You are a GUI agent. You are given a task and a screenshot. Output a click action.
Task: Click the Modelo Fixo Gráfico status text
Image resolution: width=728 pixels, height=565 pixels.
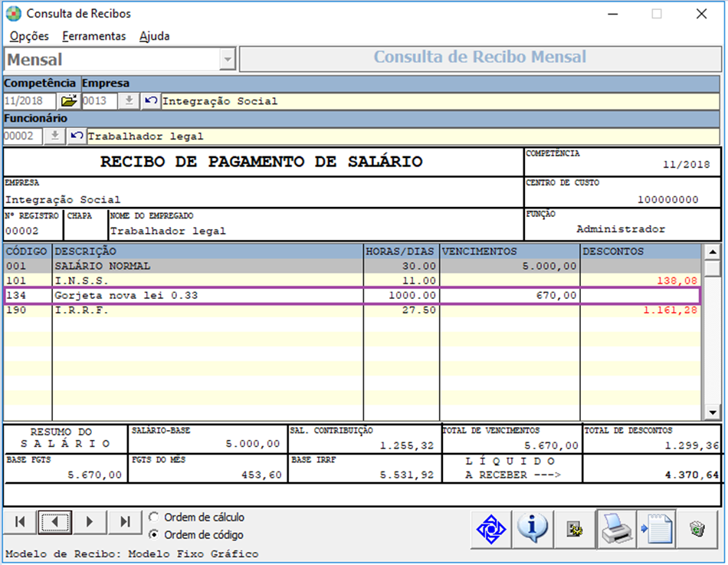192,554
